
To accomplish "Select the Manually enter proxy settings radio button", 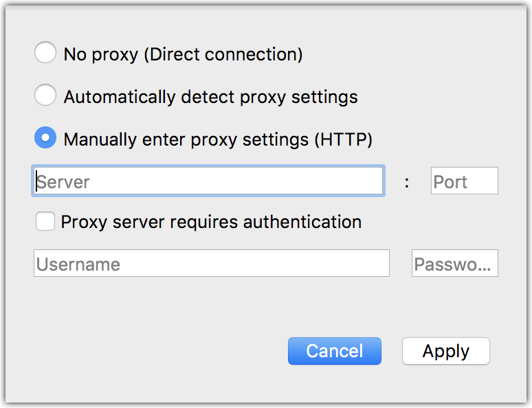I will pyautogui.click(x=45, y=138).
